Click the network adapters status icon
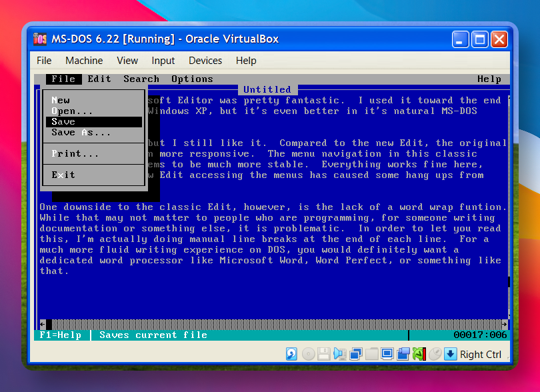Viewport: 540px width, 392px height. coord(355,354)
